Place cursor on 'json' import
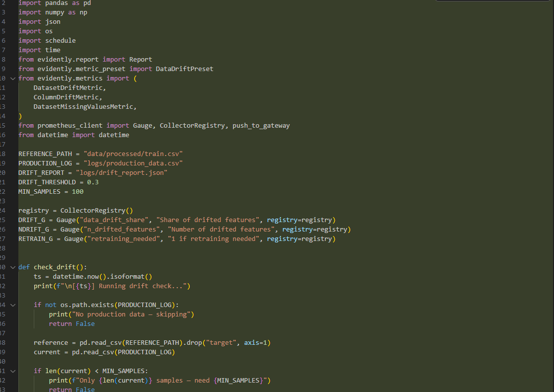This screenshot has height=392, width=554. pos(53,22)
